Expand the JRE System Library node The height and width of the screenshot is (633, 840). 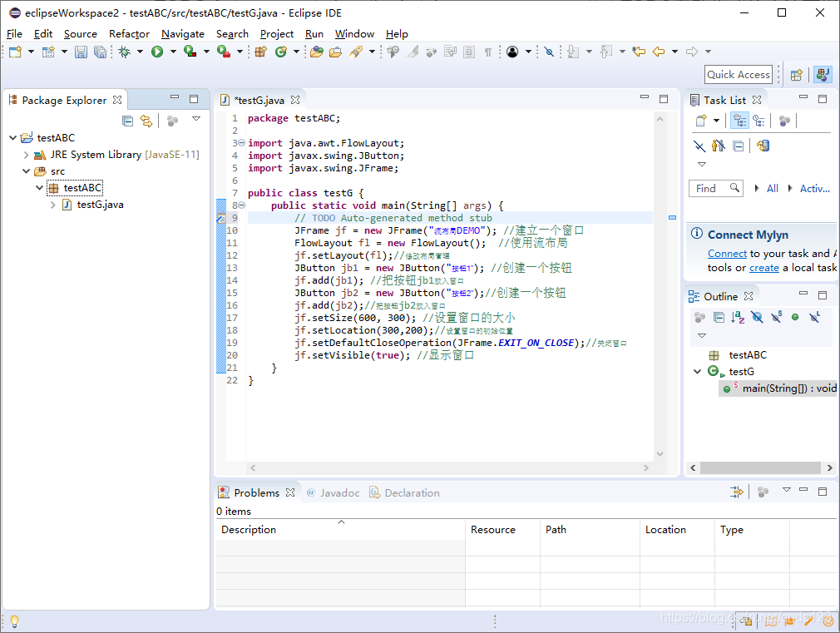[x=26, y=155]
